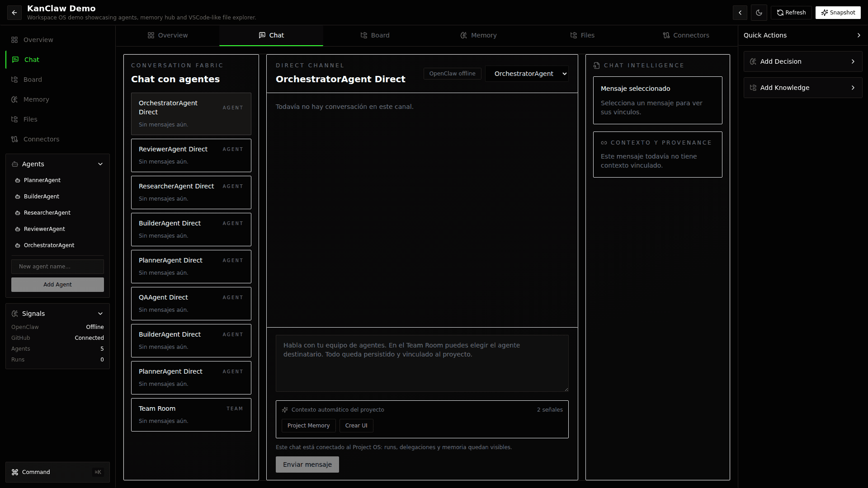This screenshot has width=868, height=488.
Task: Click the Add Decision quick action
Action: (803, 61)
